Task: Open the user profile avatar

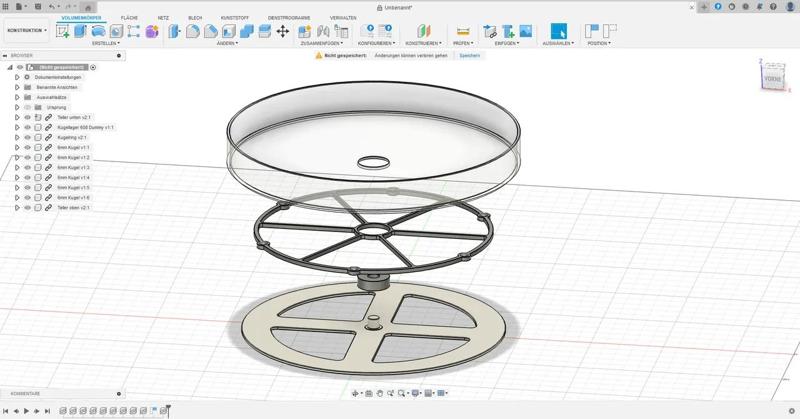Action: [790, 7]
